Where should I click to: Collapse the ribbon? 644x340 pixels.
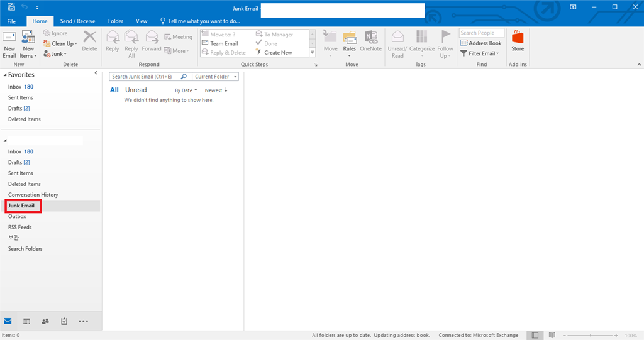coord(639,65)
